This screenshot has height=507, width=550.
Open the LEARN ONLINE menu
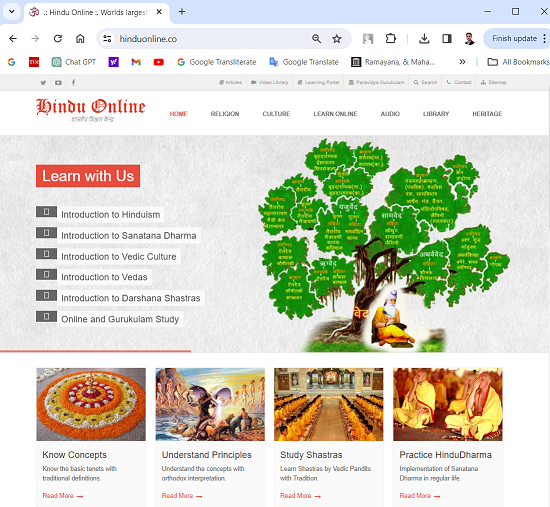335,114
